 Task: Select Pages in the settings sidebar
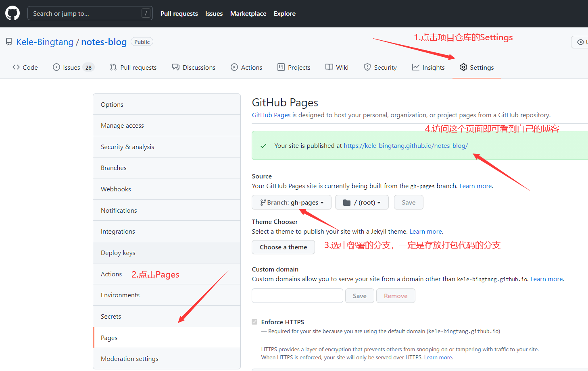point(167,338)
